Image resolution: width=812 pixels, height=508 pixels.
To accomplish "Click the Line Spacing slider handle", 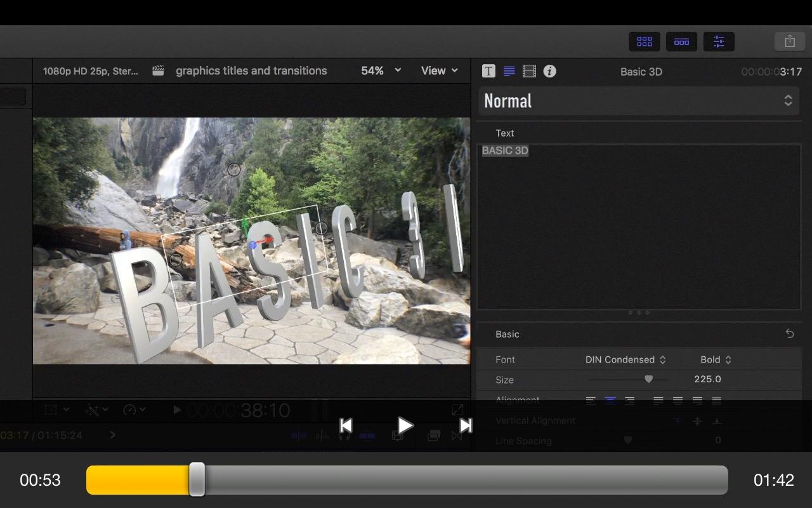I will [627, 440].
